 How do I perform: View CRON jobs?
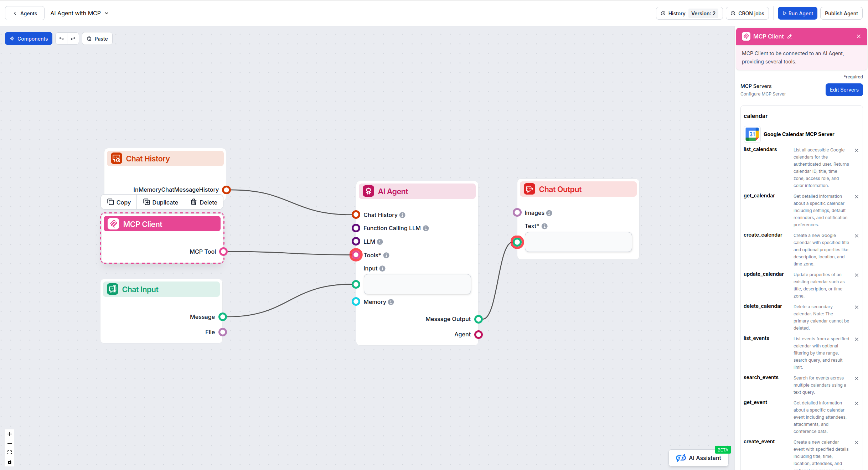click(747, 13)
